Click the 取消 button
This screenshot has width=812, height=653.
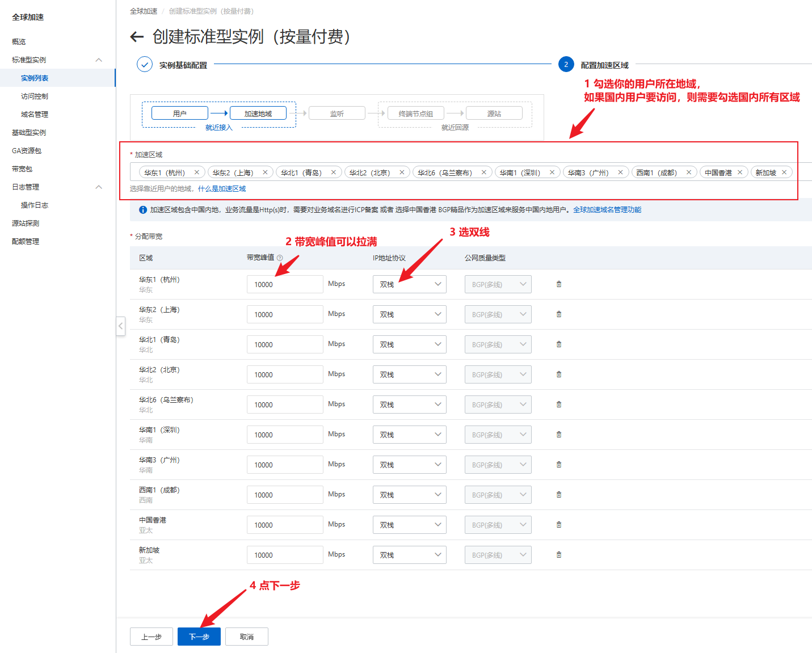coord(247,637)
